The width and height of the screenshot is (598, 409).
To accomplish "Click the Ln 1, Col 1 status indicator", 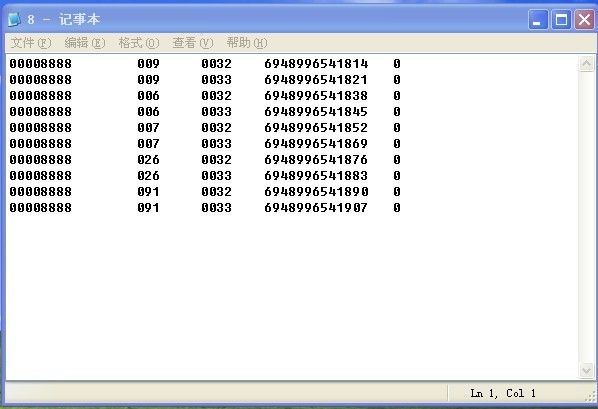I will click(503, 393).
